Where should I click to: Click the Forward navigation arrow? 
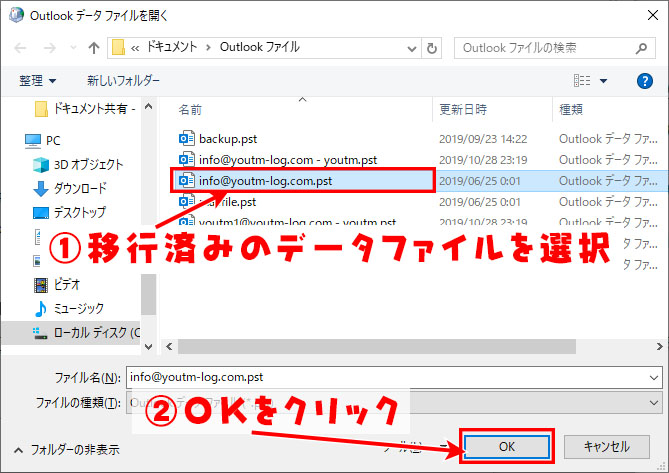click(49, 48)
